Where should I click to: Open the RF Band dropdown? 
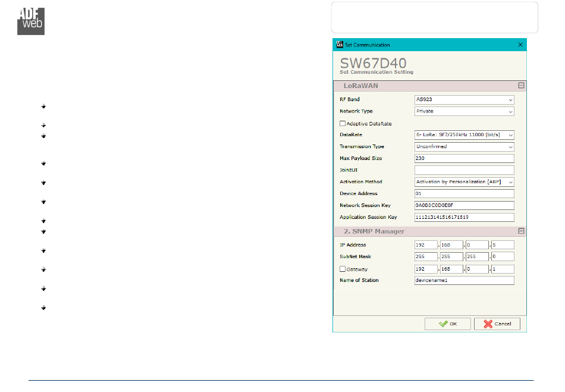tap(464, 100)
